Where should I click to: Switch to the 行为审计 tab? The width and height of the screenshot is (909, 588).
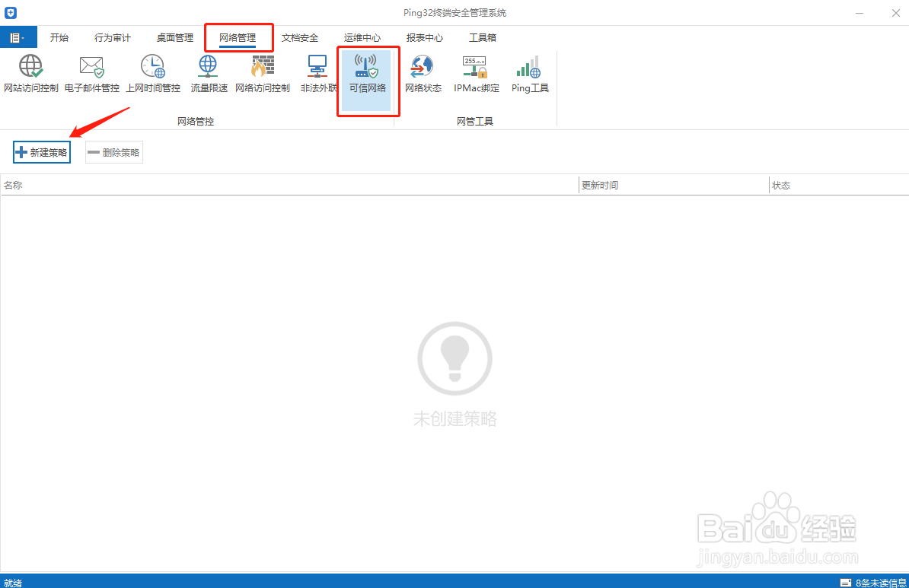[x=113, y=38]
